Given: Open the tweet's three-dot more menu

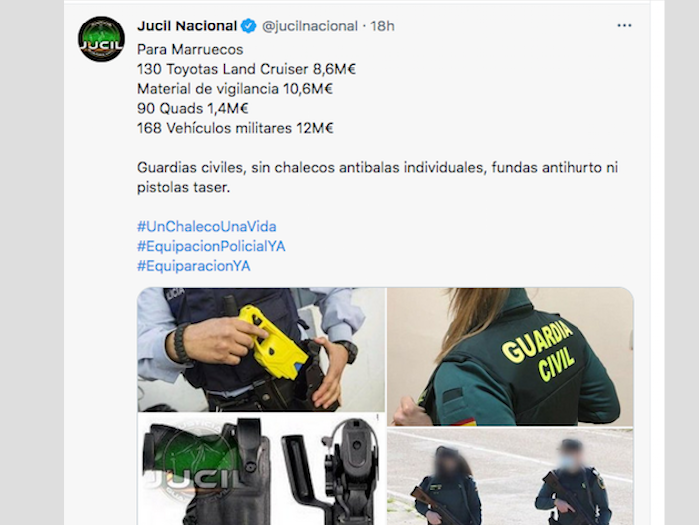Looking at the screenshot, I should coord(624,26).
